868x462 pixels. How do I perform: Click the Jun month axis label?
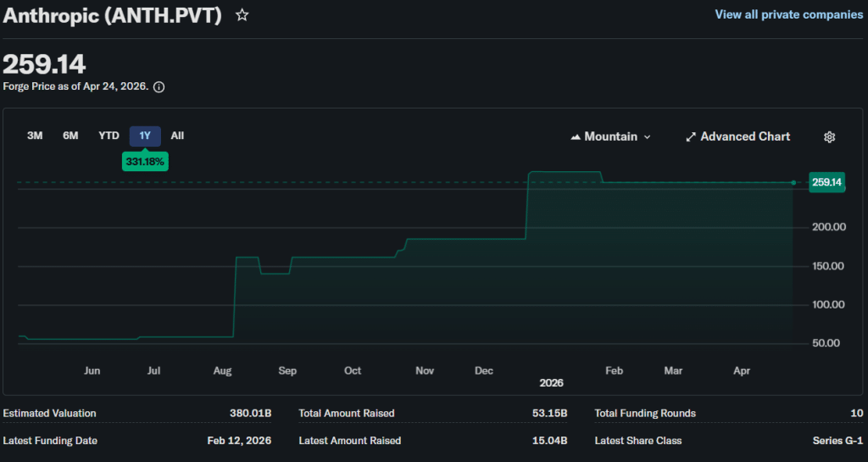tap(92, 370)
